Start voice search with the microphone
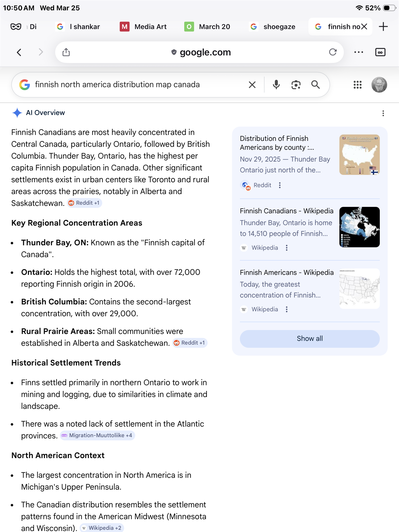The width and height of the screenshot is (399, 532). point(276,85)
